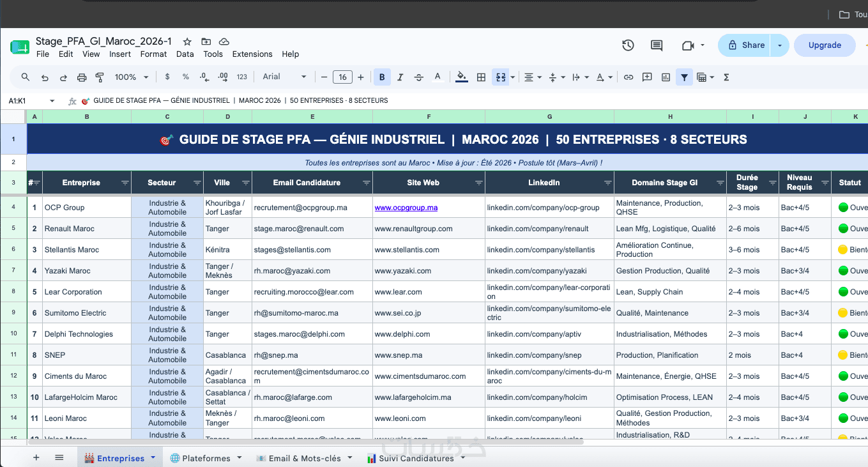Select row 7 header
Image resolution: width=868 pixels, height=467 pixels.
click(13, 271)
